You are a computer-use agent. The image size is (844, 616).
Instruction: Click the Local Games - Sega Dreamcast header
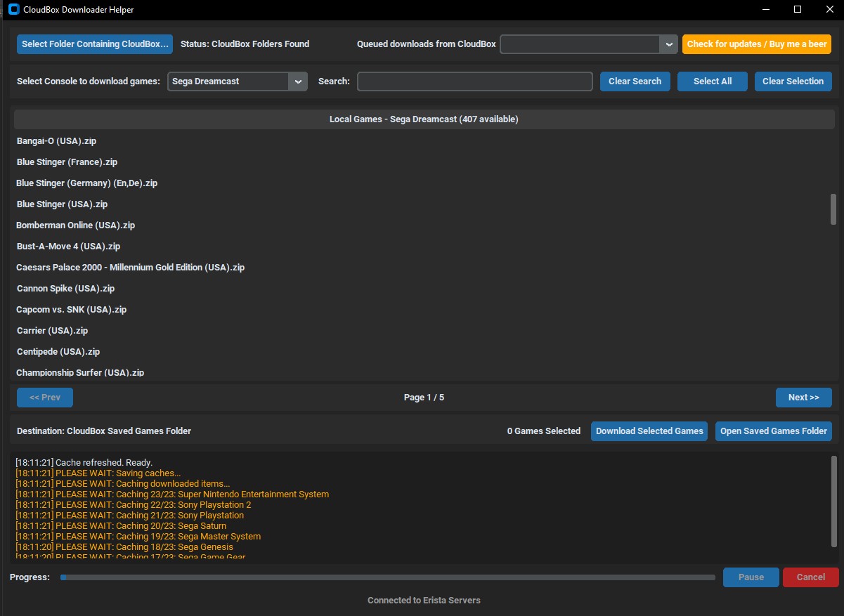pyautogui.click(x=424, y=119)
